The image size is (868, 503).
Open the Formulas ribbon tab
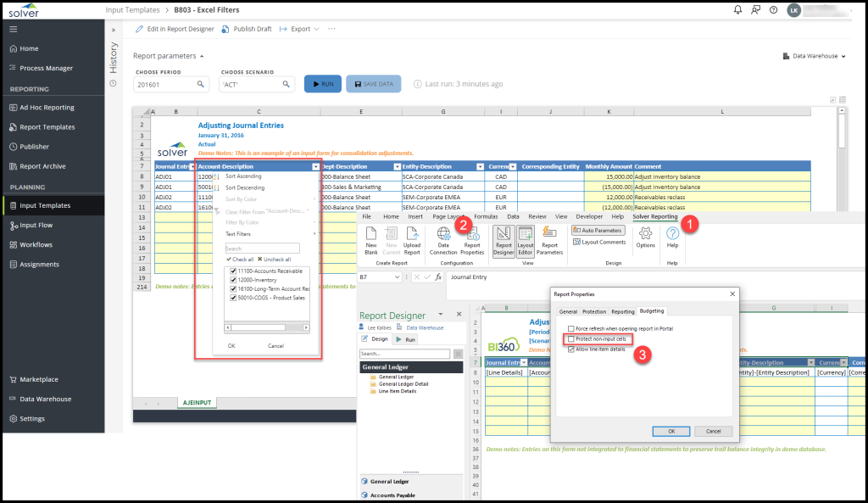click(486, 216)
